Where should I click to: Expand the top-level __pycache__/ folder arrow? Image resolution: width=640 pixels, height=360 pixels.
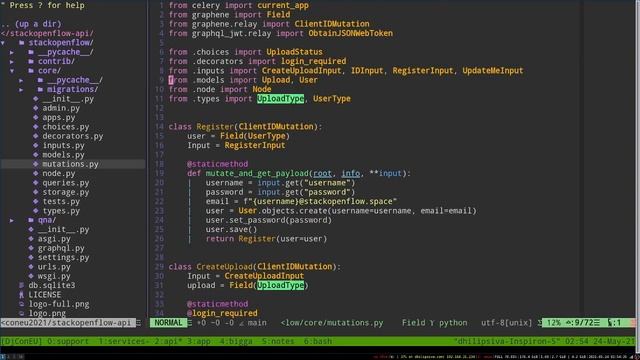[x=12, y=52]
